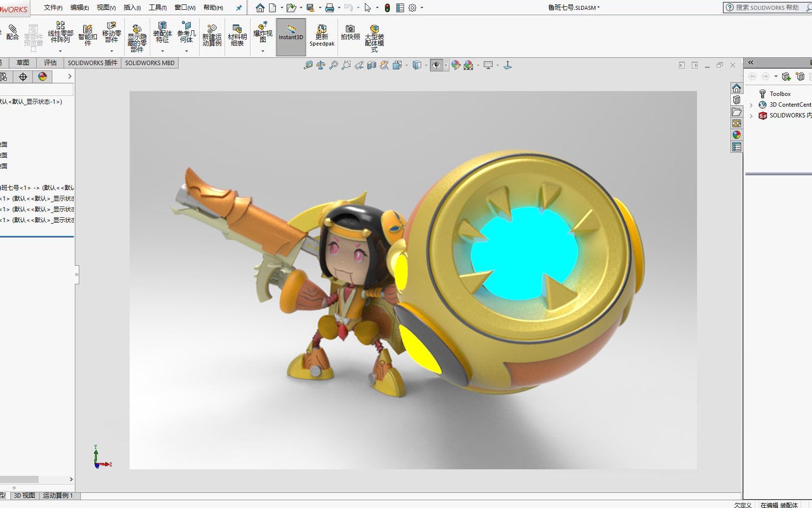Expand 3D ContentCentral tree node
Image resolution: width=812 pixels, height=508 pixels.
[x=751, y=105]
